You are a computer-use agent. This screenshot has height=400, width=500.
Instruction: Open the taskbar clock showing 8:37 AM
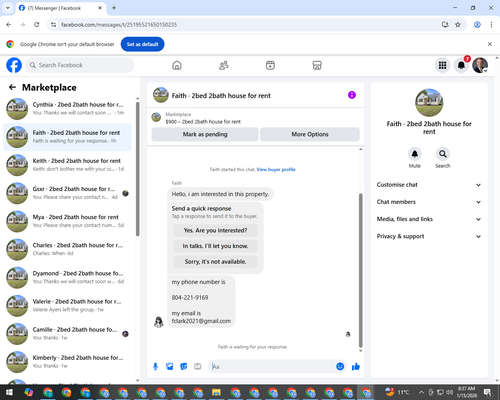(467, 392)
